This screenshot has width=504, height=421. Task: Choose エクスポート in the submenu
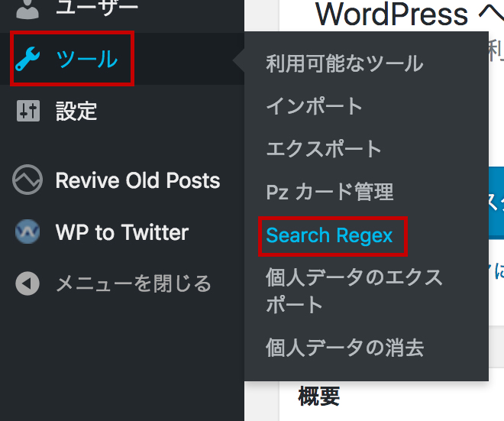pos(324,148)
